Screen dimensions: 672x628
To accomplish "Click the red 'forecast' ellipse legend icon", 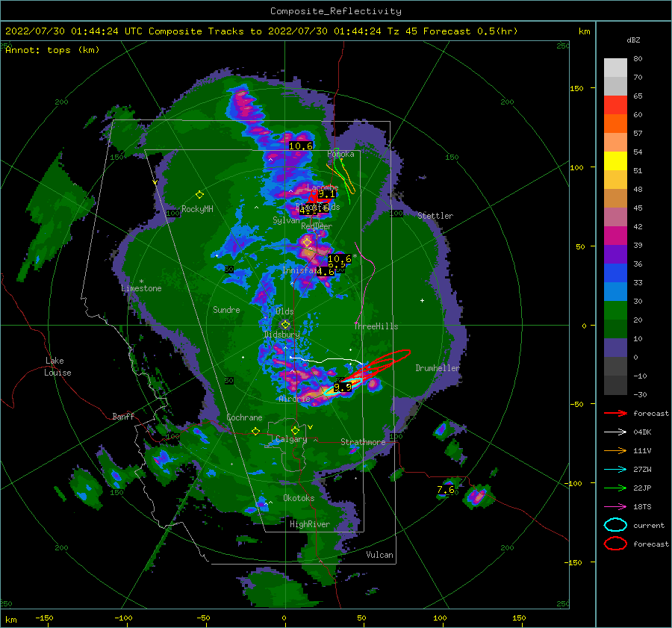I will [615, 544].
